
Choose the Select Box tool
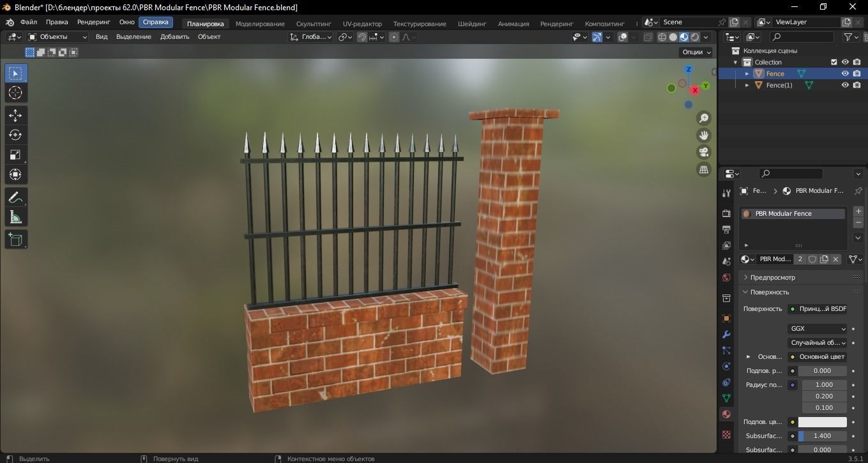tap(16, 73)
